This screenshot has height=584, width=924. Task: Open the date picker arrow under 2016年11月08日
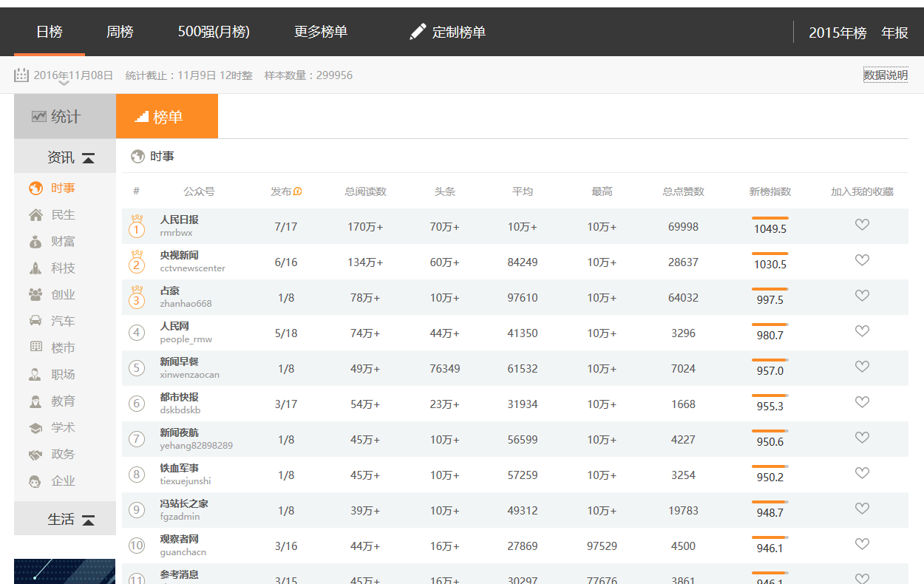pos(64,84)
